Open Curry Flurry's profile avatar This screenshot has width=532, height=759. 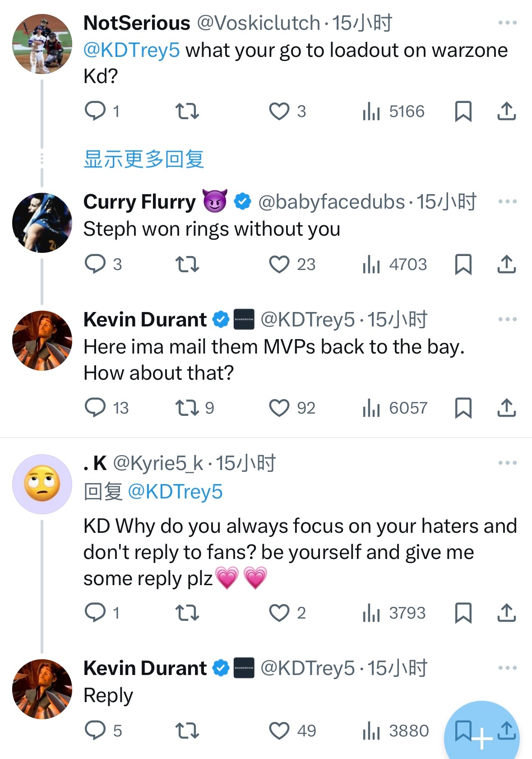click(42, 223)
